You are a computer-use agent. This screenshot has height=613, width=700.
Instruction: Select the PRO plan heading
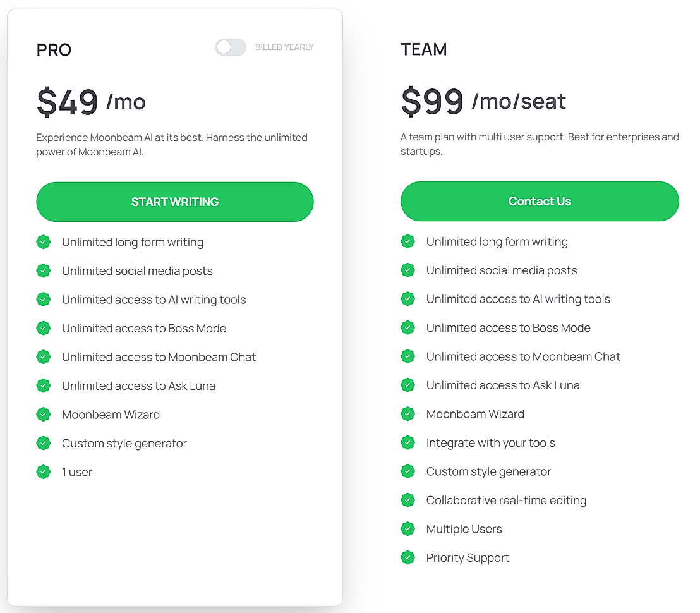pos(54,49)
